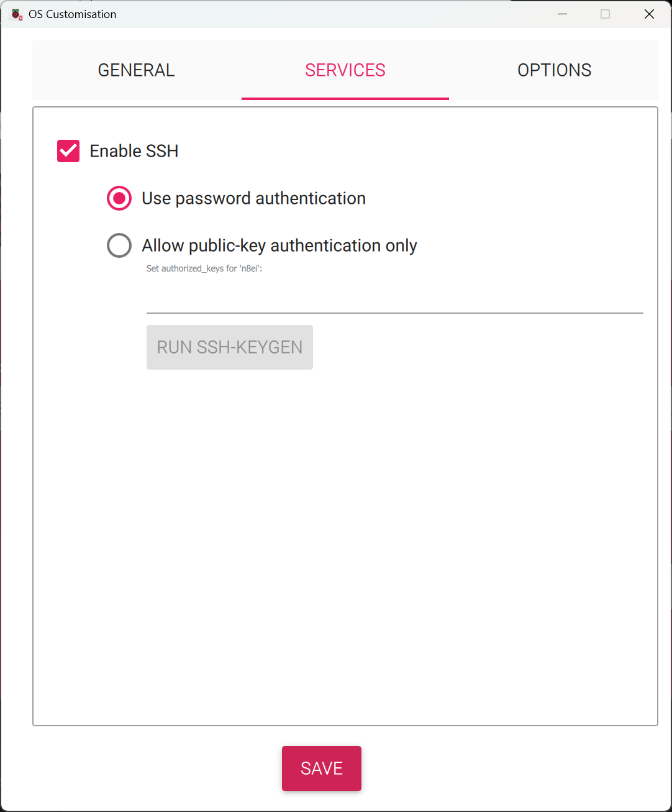Image resolution: width=672 pixels, height=812 pixels.
Task: Untick the Enable SSH checkbox
Action: (68, 151)
